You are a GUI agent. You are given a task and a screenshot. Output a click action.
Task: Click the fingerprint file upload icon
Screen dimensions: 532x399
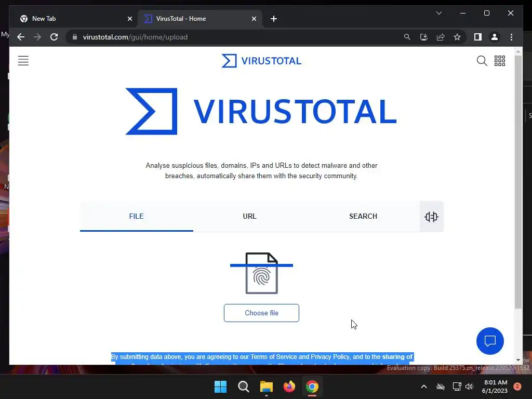262,273
